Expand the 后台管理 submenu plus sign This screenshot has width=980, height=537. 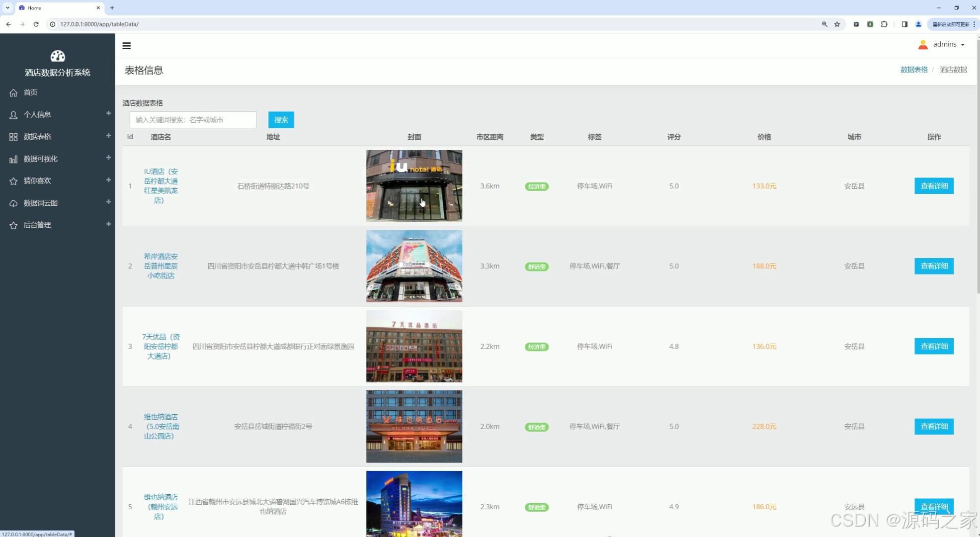click(108, 224)
